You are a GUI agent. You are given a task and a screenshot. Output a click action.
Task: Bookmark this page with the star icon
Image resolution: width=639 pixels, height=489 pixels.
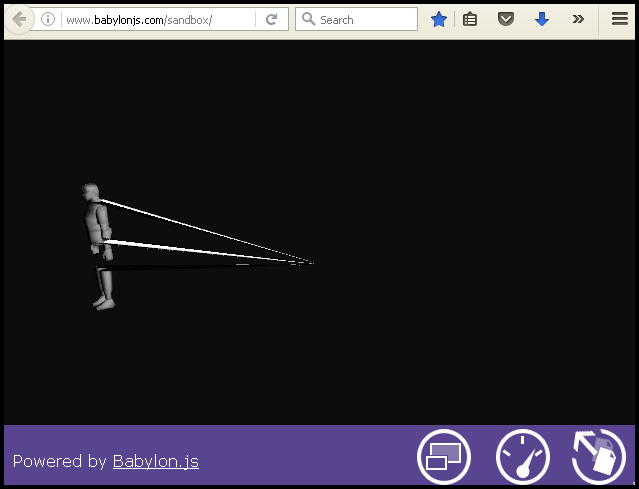(x=439, y=19)
